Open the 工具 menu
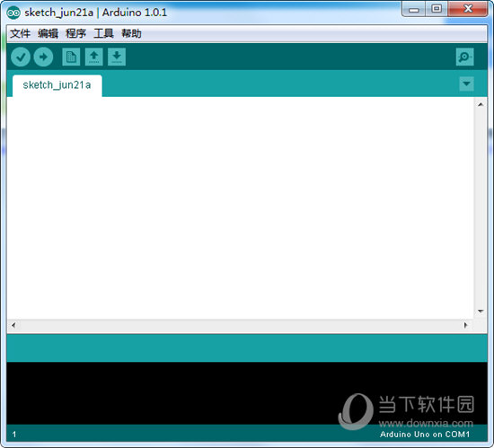Image resolution: width=494 pixels, height=448 pixels. pyautogui.click(x=103, y=33)
